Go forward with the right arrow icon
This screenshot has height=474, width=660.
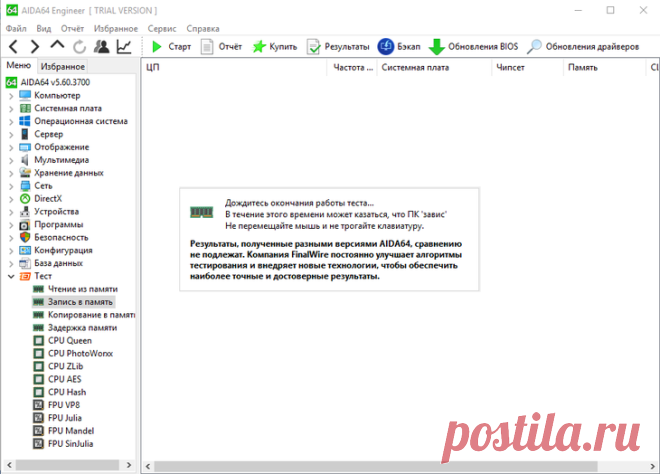click(x=35, y=46)
